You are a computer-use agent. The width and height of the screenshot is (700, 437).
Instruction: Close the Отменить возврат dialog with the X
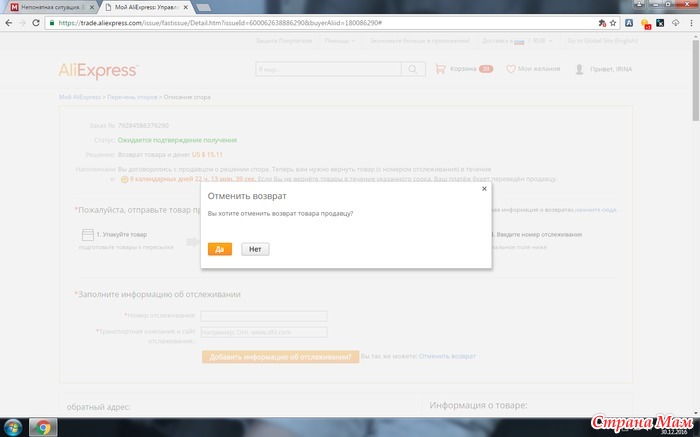coord(484,189)
